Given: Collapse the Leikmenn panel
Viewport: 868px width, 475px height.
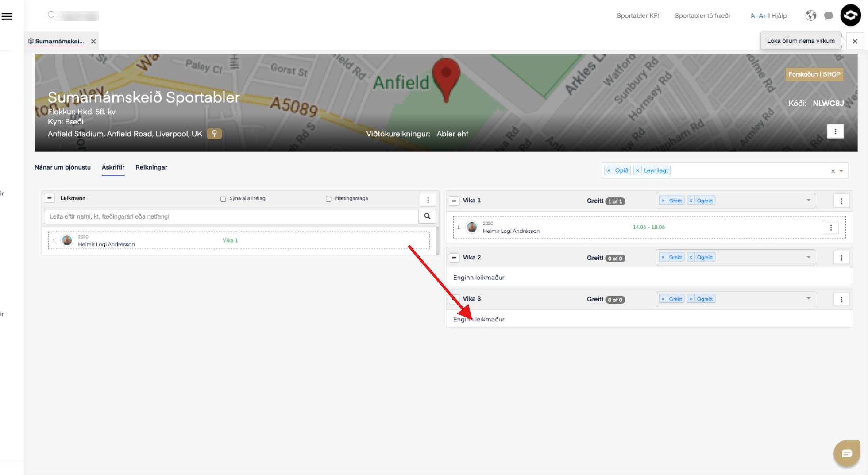Looking at the screenshot, I should [50, 198].
